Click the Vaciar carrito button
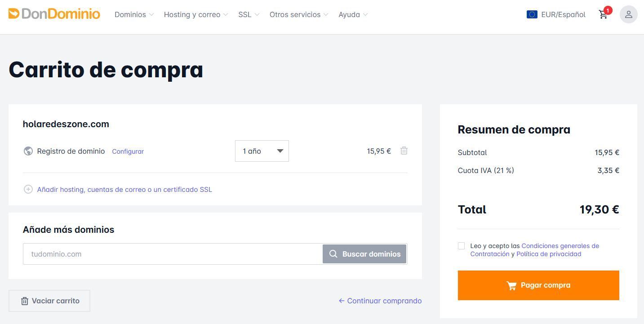 [49, 301]
